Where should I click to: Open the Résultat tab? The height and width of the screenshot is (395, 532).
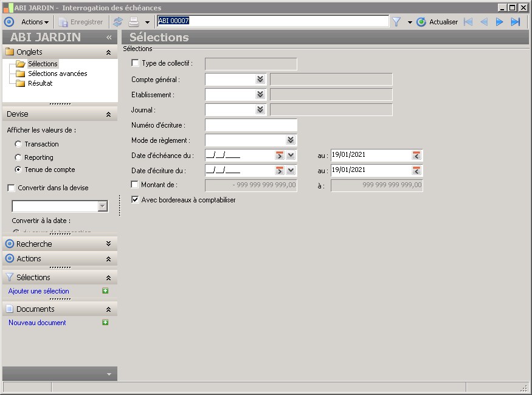(40, 83)
